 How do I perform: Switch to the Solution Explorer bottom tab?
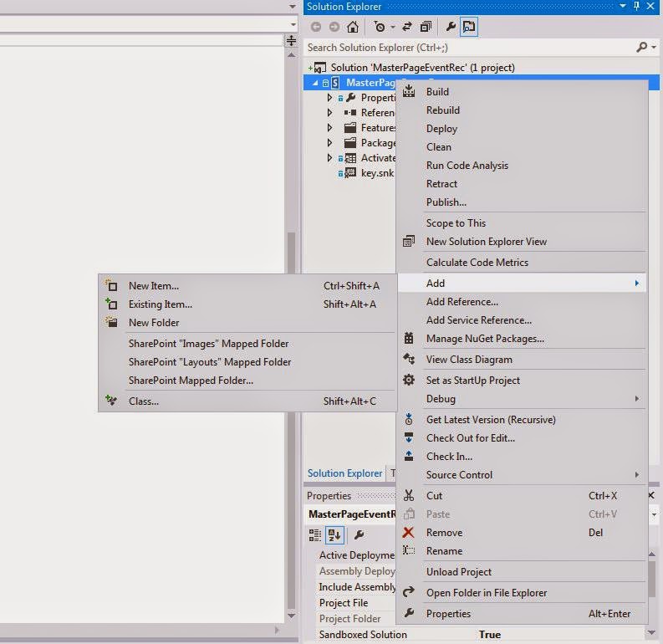pos(344,473)
